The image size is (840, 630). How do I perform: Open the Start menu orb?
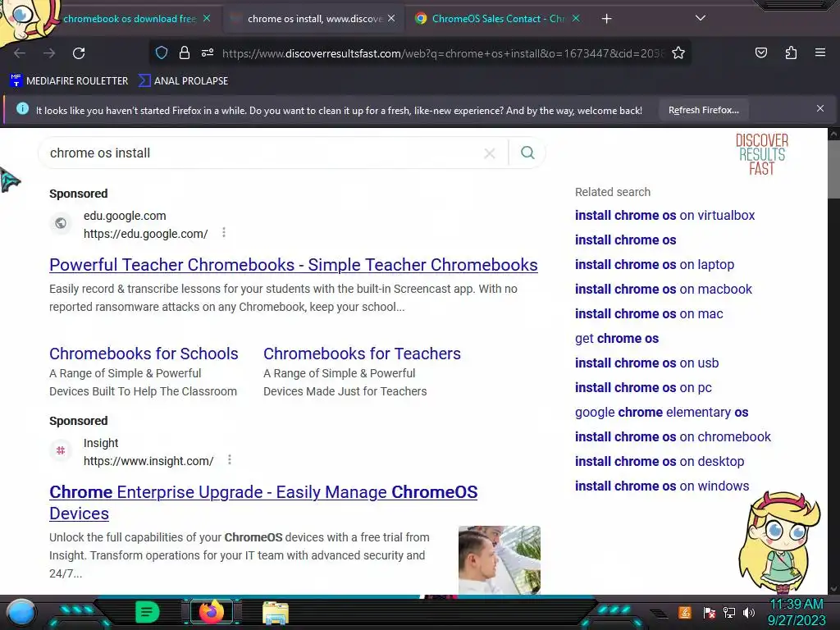point(21,612)
